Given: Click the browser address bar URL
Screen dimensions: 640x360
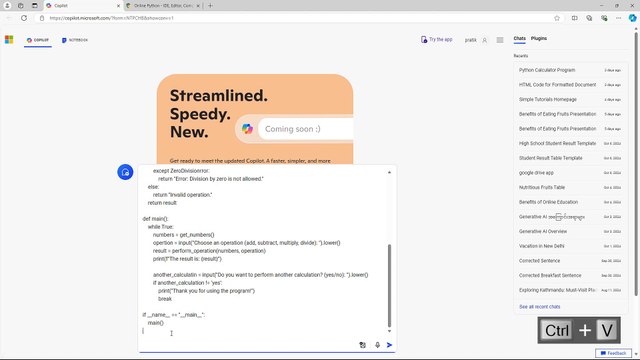Looking at the screenshot, I should 111,18.
